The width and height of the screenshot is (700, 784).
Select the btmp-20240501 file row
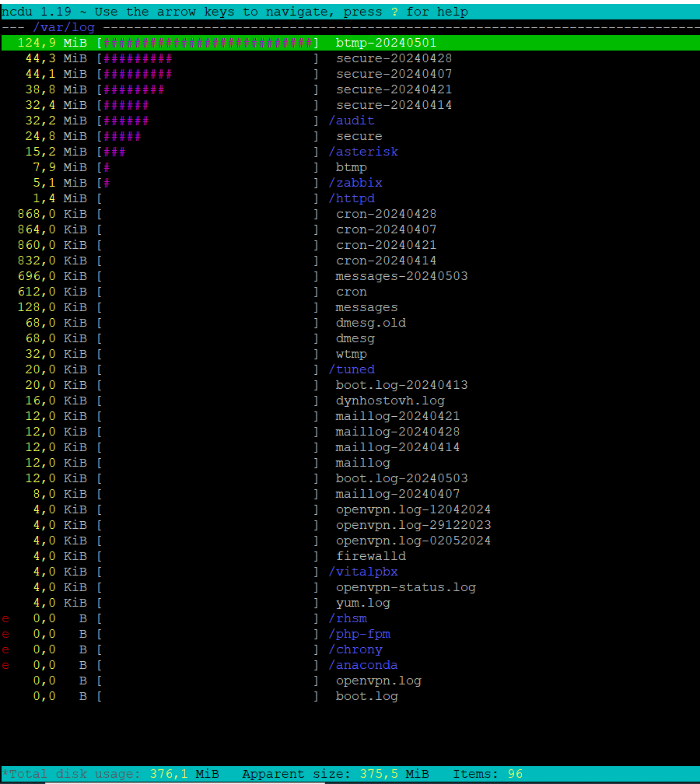386,43
